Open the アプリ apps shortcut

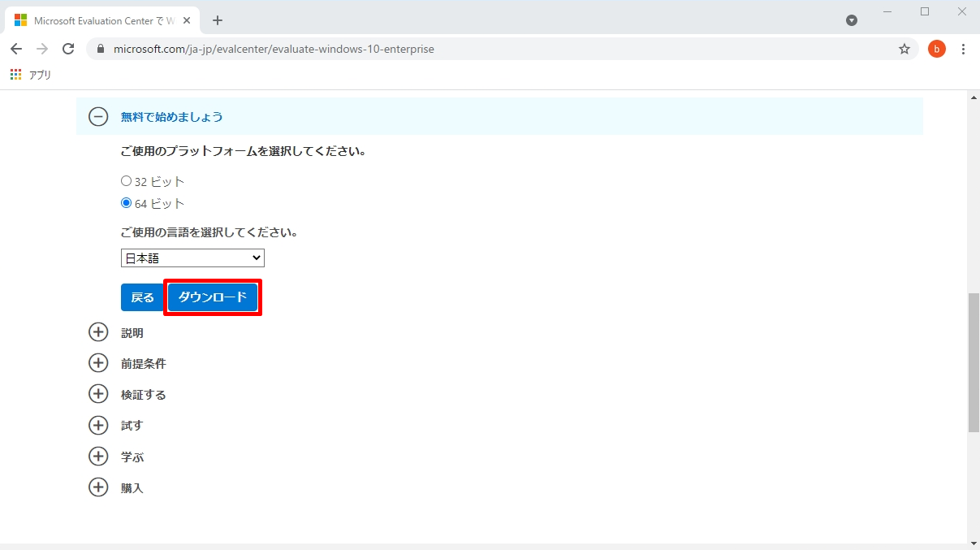click(31, 75)
